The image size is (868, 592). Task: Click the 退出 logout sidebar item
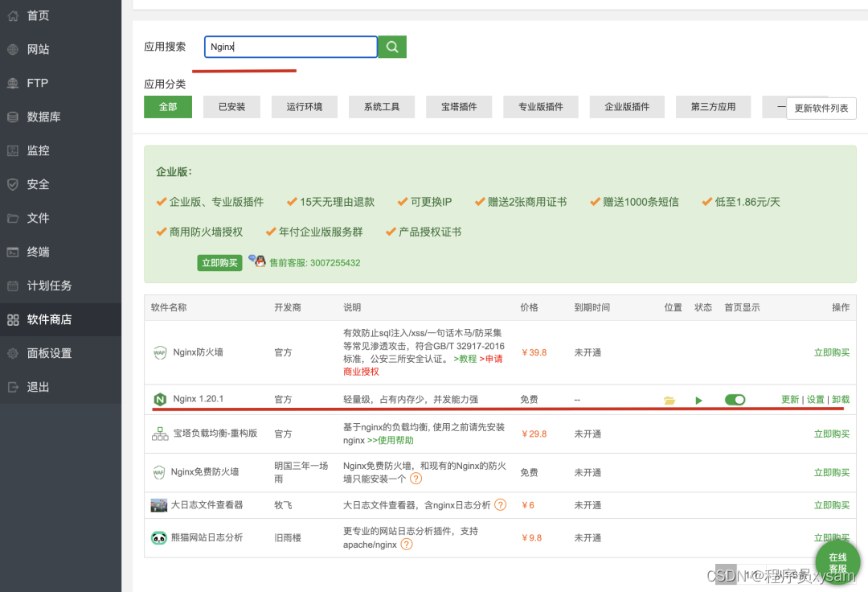pyautogui.click(x=60, y=387)
